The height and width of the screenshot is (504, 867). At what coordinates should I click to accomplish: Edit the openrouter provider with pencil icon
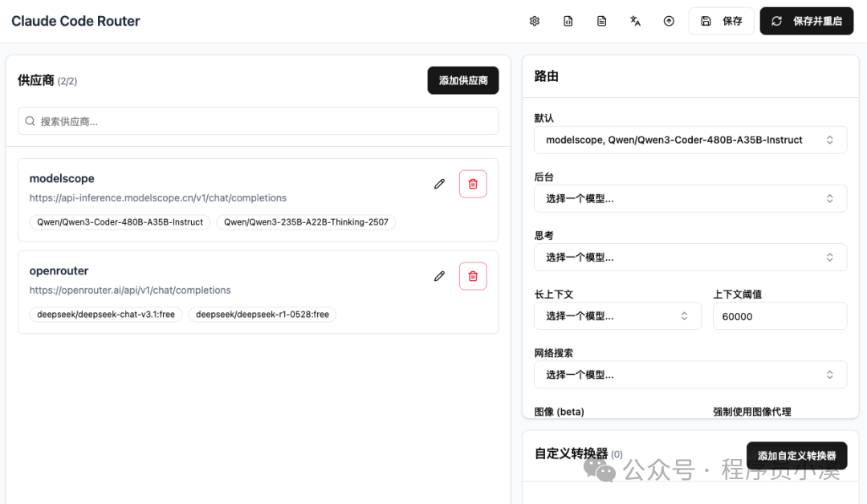pyautogui.click(x=439, y=276)
